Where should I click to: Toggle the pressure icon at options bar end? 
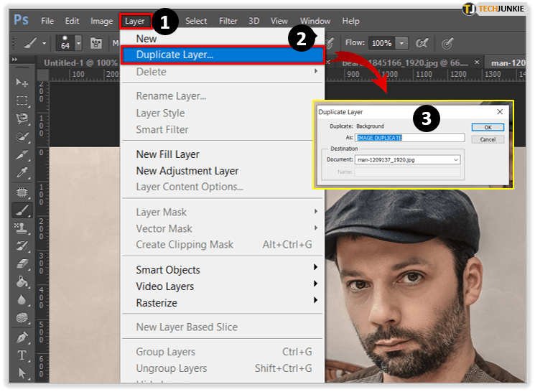pos(447,43)
